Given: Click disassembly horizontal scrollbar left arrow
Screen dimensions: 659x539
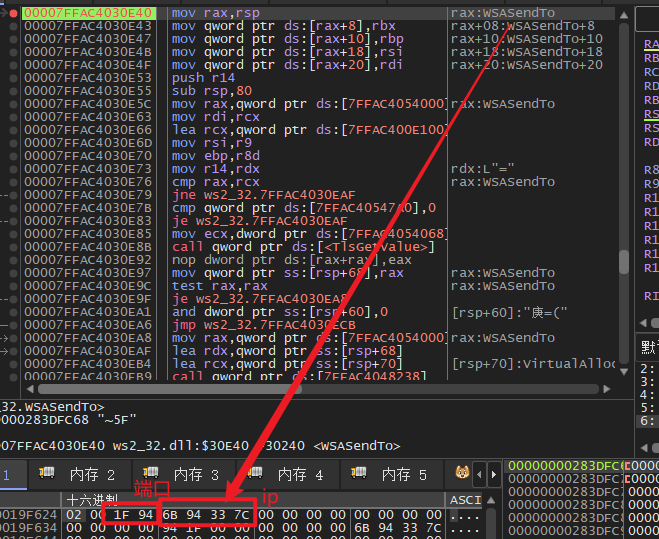Looking at the screenshot, I should (29, 389).
